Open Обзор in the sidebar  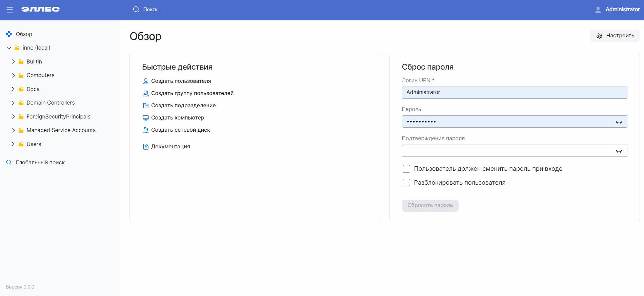(x=24, y=34)
